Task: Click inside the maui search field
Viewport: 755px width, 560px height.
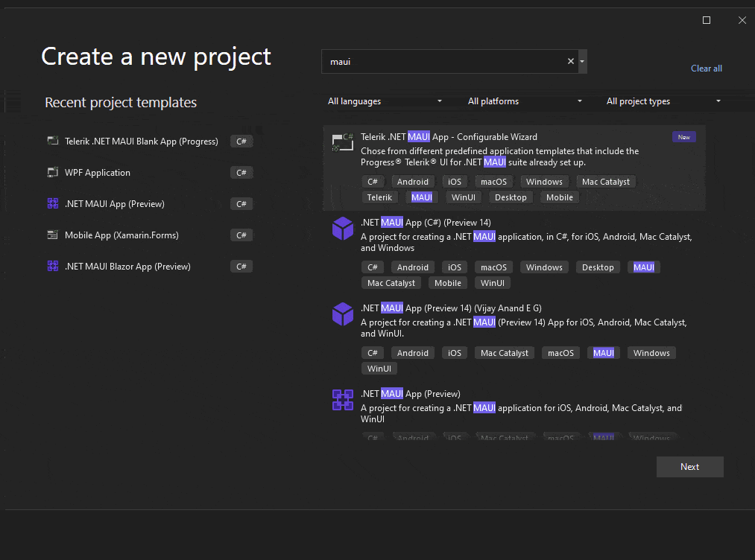Action: tap(443, 62)
